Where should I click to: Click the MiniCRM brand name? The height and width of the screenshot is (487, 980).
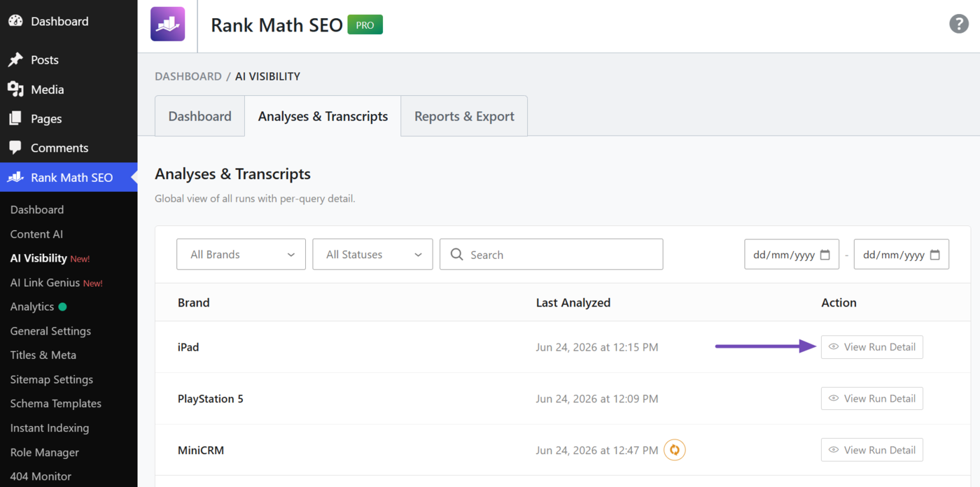[201, 450]
